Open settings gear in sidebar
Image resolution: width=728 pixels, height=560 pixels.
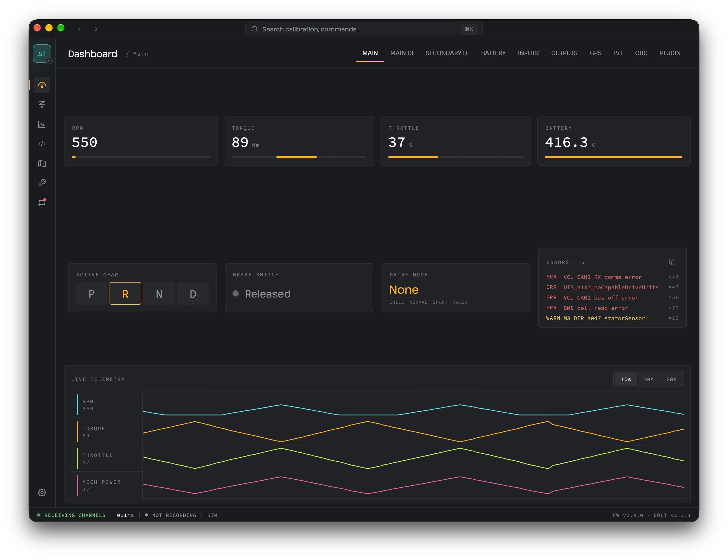tap(42, 492)
